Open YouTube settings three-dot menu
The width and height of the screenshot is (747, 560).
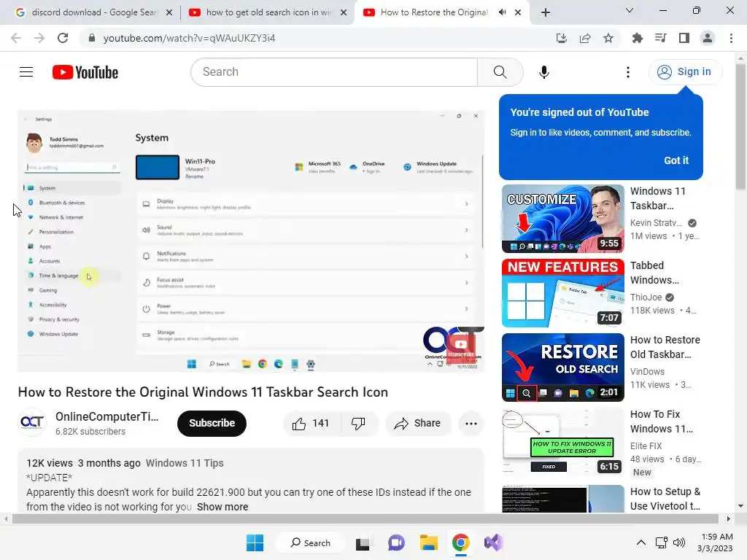pyautogui.click(x=628, y=72)
